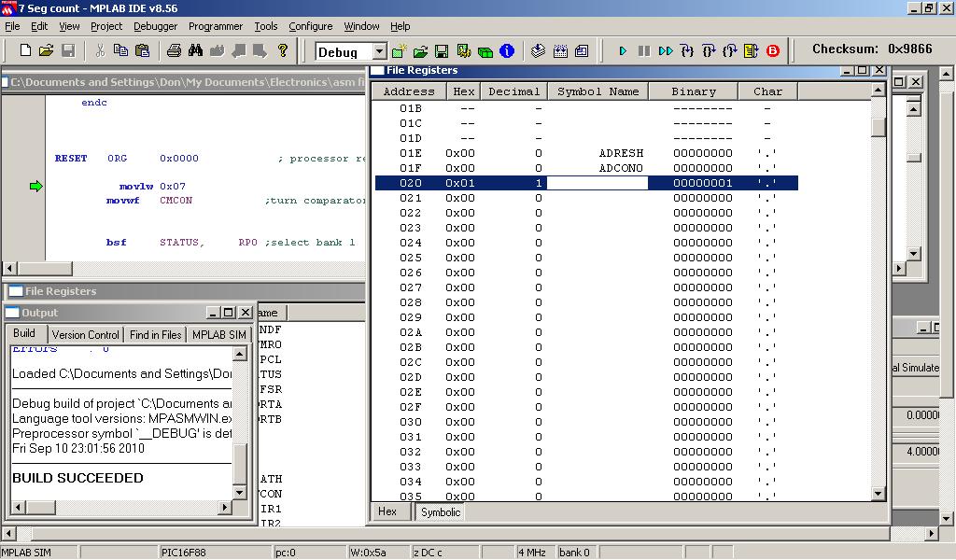Click the Step Over icon
The width and height of the screenshot is (956, 560).
[x=709, y=51]
